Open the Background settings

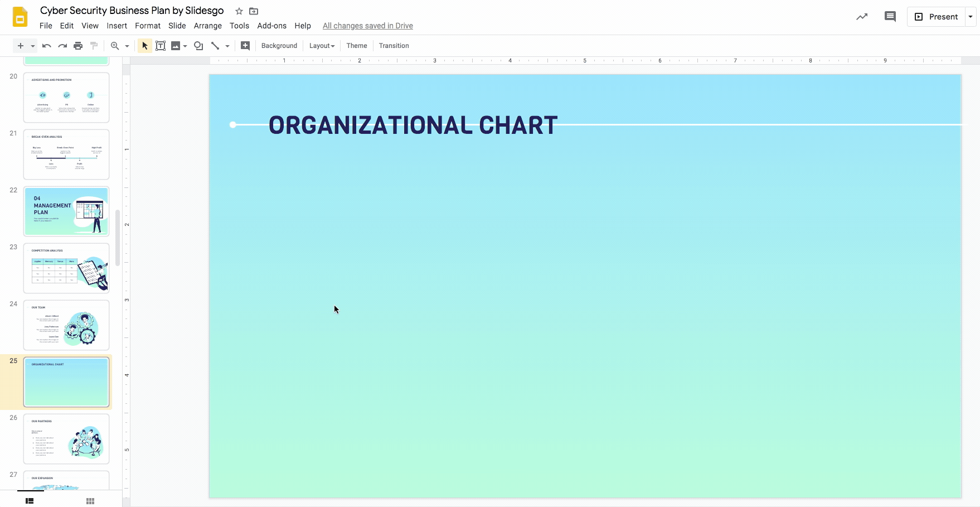pos(279,45)
